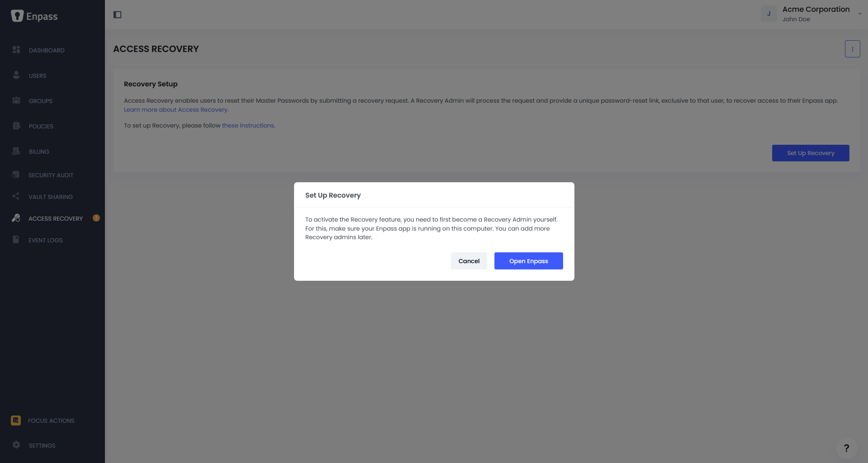Image resolution: width=868 pixels, height=463 pixels.
Task: Click the Access Recovery warning badge
Action: tap(96, 218)
